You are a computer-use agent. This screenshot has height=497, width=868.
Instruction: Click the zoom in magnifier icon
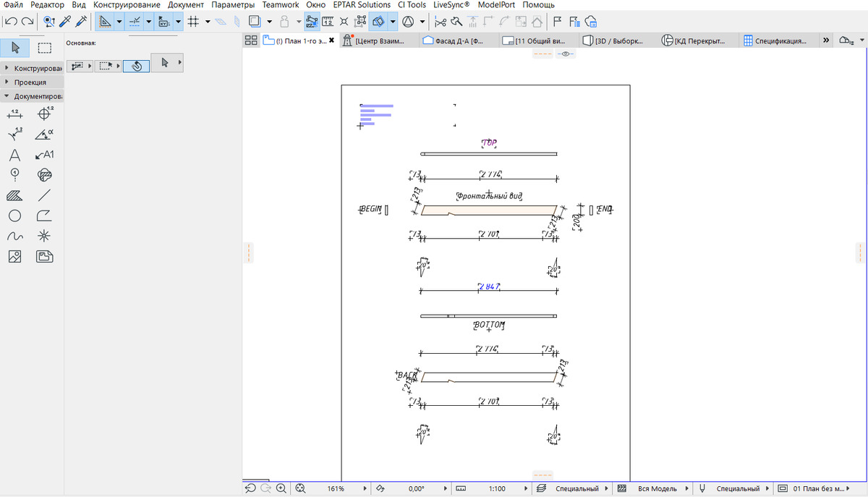coord(281,489)
